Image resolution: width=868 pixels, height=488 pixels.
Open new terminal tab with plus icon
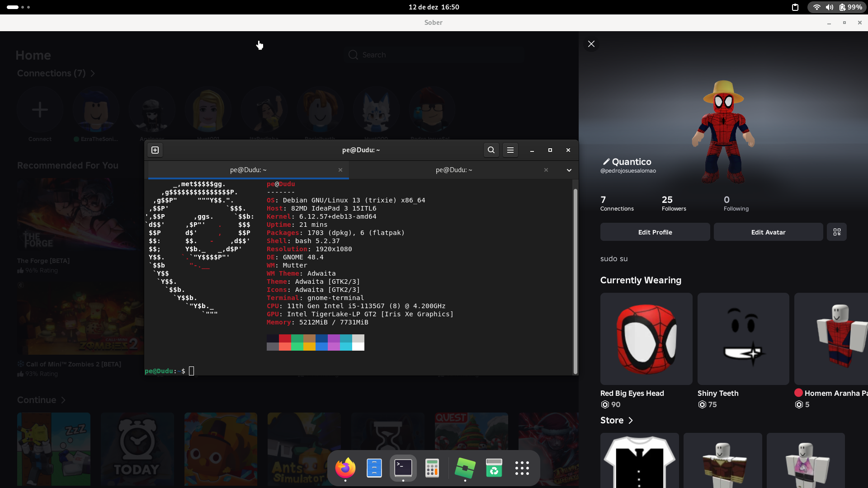(155, 150)
